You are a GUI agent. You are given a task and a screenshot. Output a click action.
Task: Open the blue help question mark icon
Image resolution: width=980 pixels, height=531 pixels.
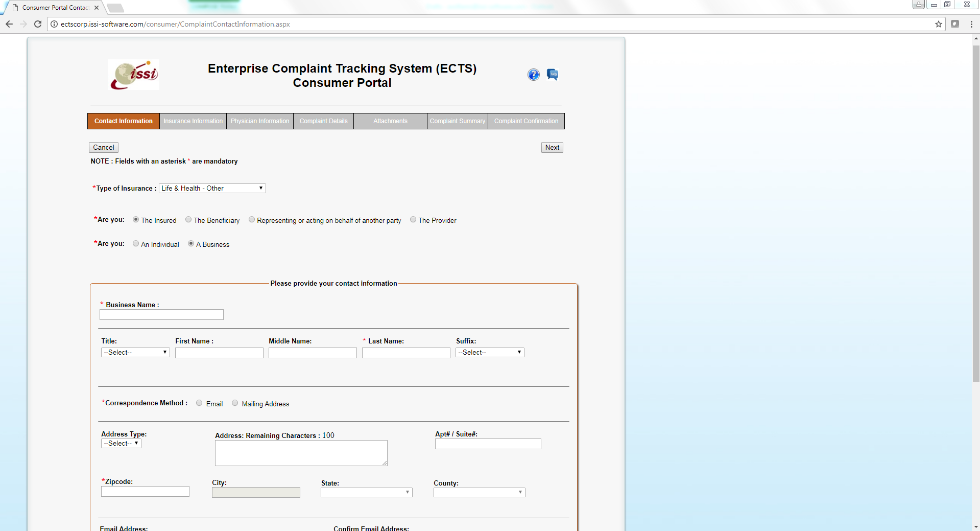(533, 75)
